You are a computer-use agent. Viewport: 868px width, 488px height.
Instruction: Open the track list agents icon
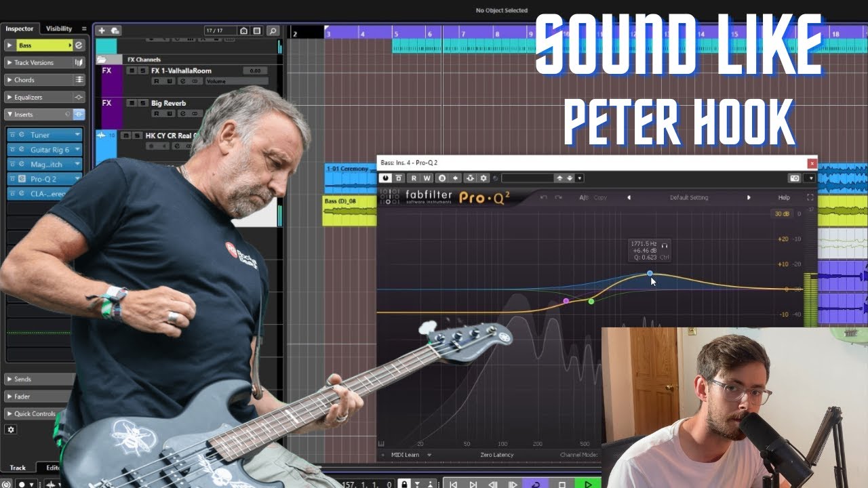257,30
